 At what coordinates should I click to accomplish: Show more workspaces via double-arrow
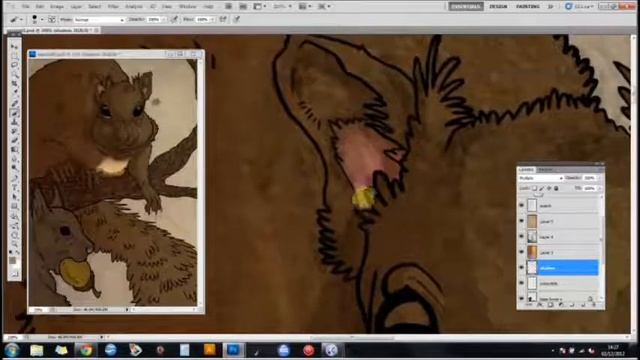coord(551,7)
